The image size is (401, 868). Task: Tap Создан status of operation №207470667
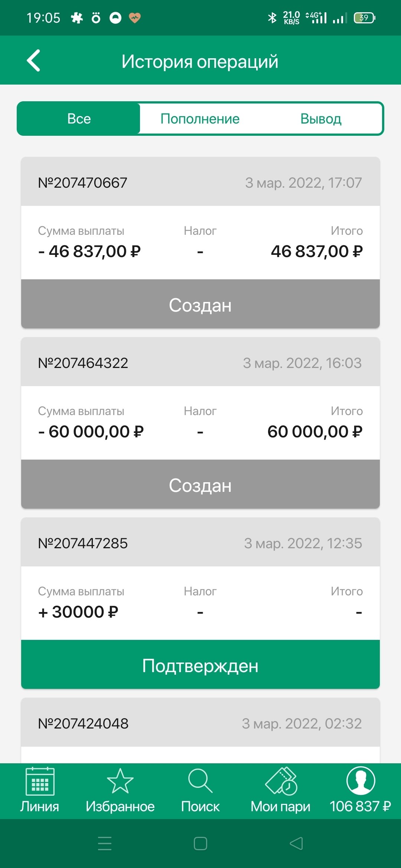200,305
